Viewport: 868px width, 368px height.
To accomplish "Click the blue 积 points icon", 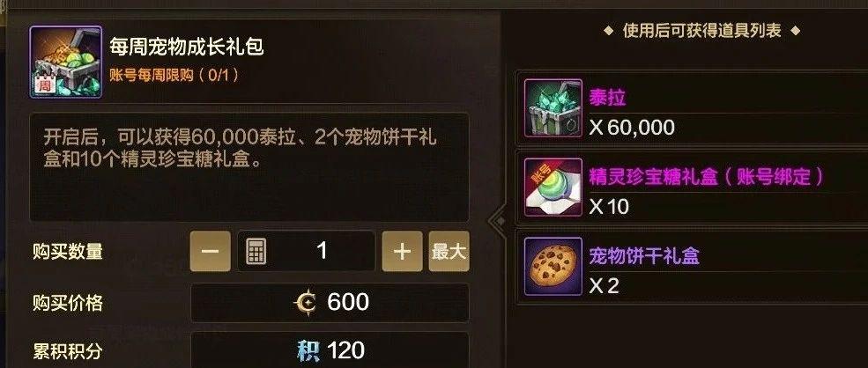I will pos(308,351).
